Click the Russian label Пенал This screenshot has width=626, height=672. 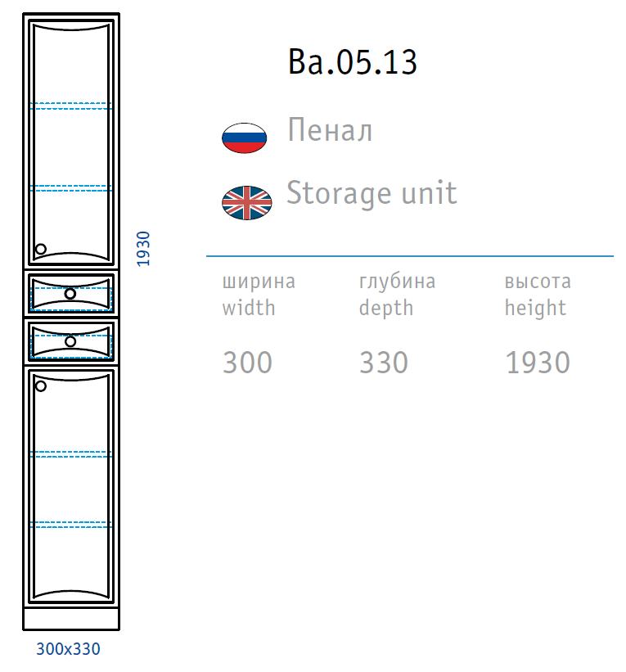[330, 131]
